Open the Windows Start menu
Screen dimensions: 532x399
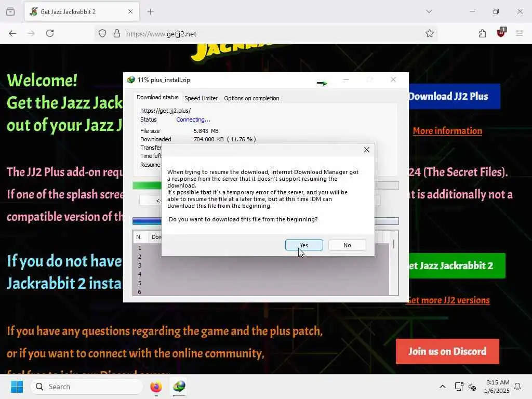(17, 387)
